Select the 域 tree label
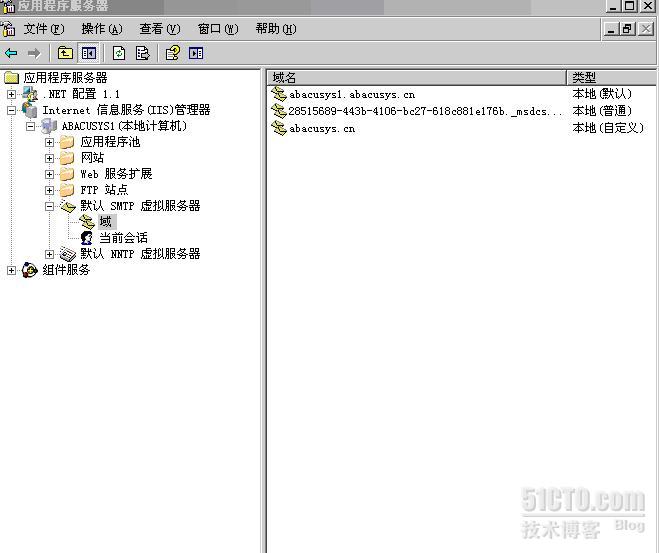659x553 pixels. point(105,221)
